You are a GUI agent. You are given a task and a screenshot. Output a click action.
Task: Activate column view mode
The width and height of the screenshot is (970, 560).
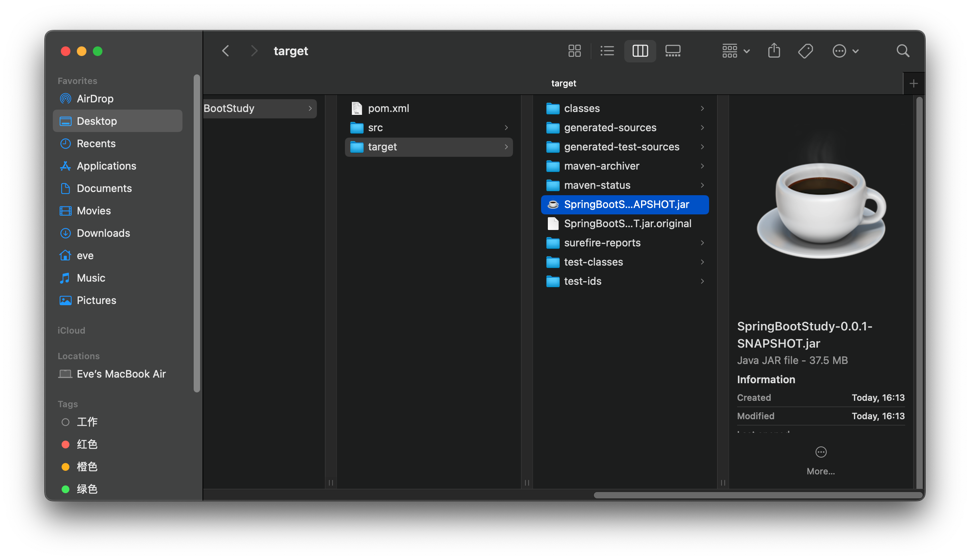(640, 51)
